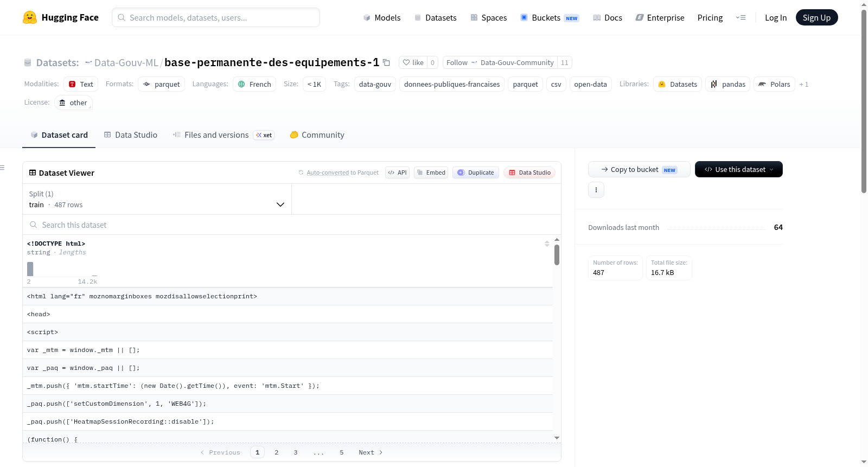Click the column sort arrows icon
Image resolution: width=868 pixels, height=467 pixels.
pyautogui.click(x=547, y=244)
